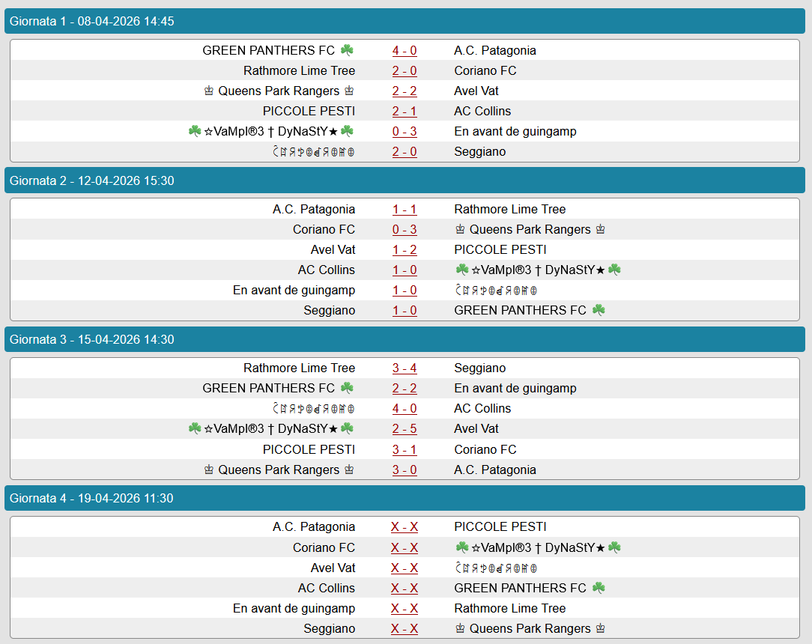Click the shamrock icon after GREEN PANTHERS FC in Giornata 3
812x644 pixels.
[x=347, y=388]
